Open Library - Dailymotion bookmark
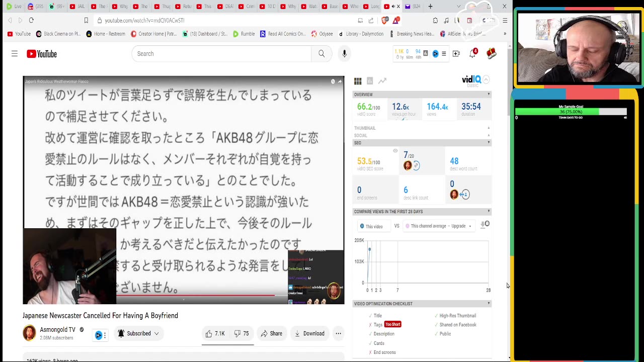The height and width of the screenshot is (362, 644). (361, 34)
